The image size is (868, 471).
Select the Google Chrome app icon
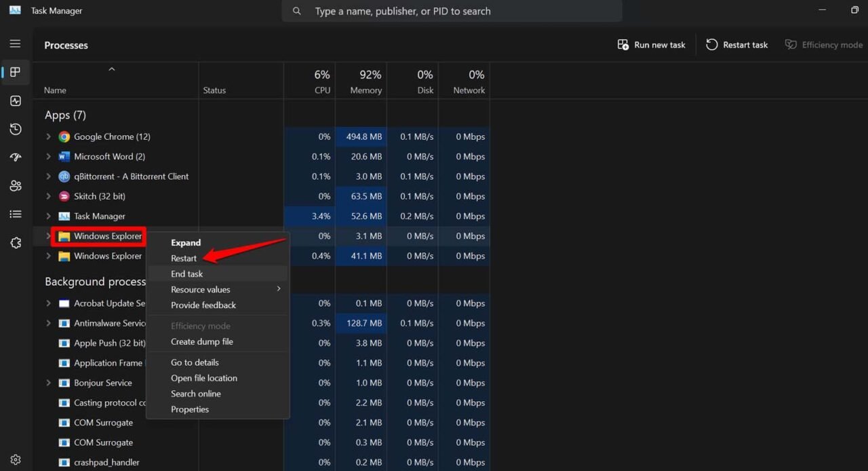(64, 136)
